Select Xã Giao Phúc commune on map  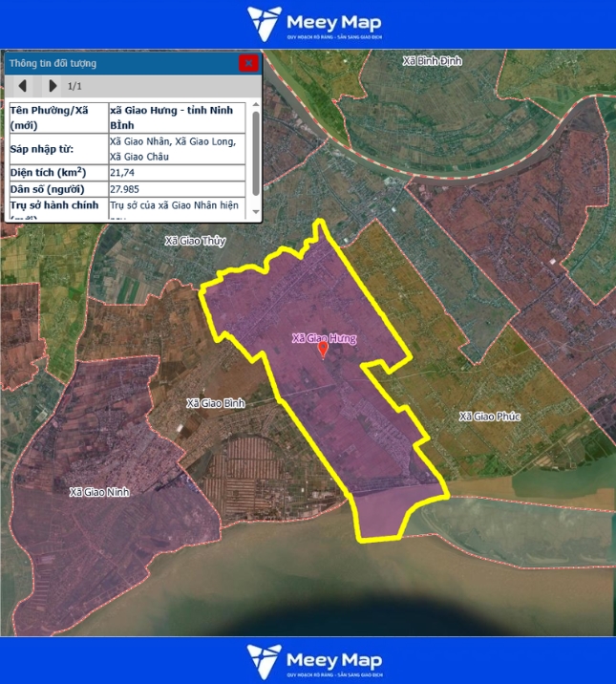point(489,417)
